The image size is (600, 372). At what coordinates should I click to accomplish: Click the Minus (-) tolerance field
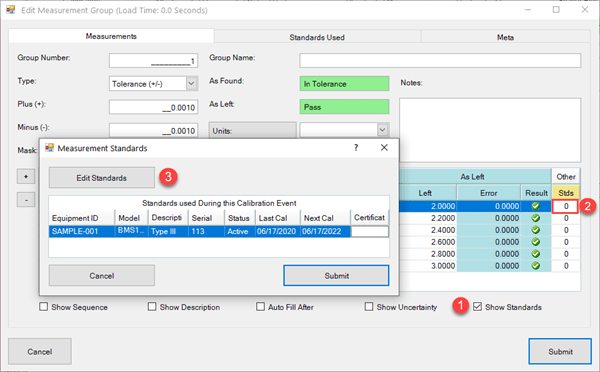pyautogui.click(x=153, y=131)
